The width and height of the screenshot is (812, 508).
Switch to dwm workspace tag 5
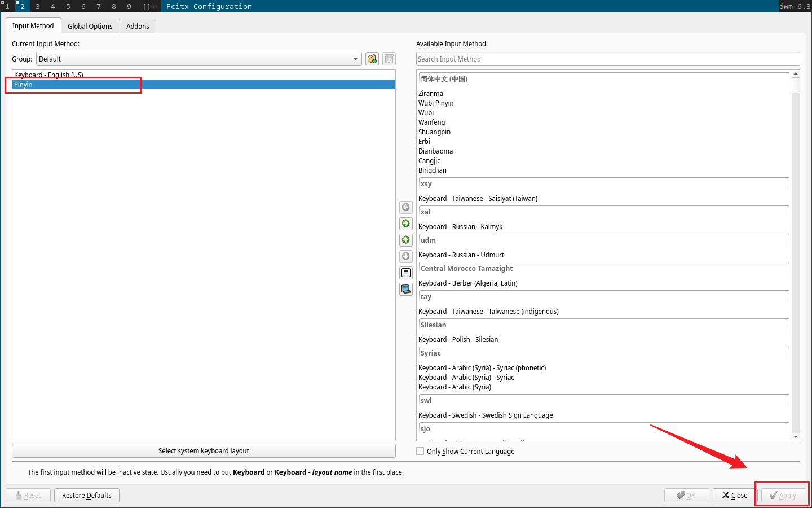point(68,6)
